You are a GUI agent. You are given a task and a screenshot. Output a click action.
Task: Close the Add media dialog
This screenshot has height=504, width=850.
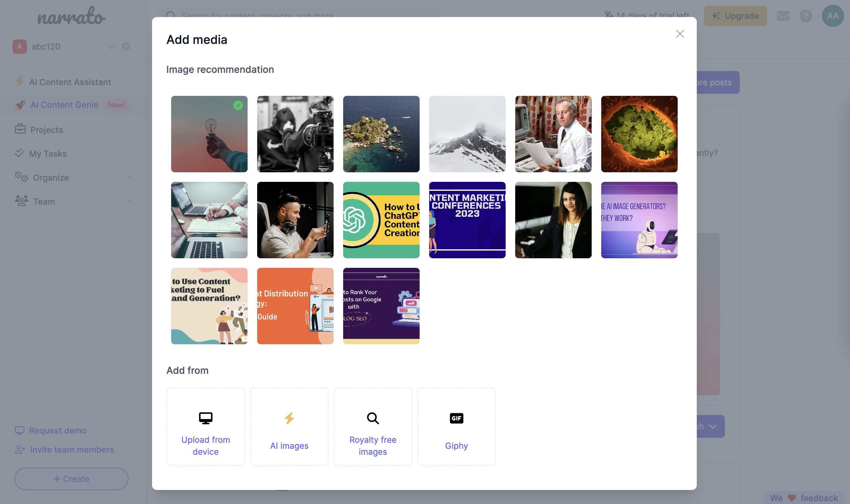click(x=679, y=34)
